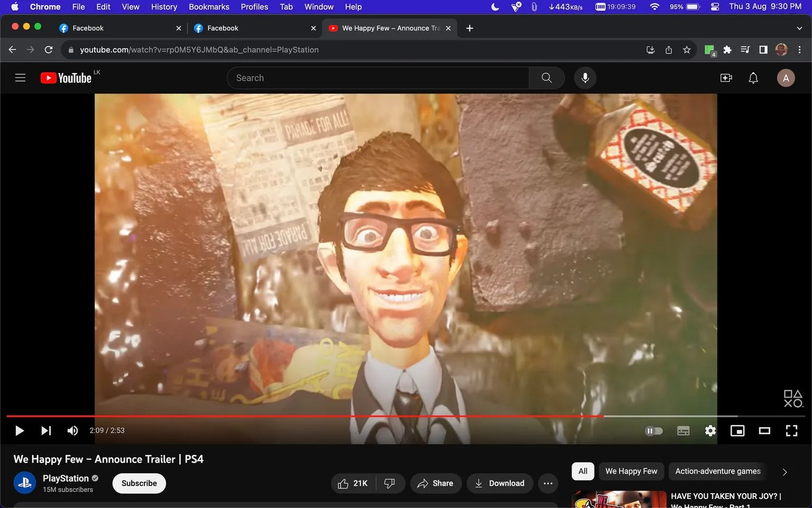
Task: Open YouTube notifications bell
Action: point(753,77)
